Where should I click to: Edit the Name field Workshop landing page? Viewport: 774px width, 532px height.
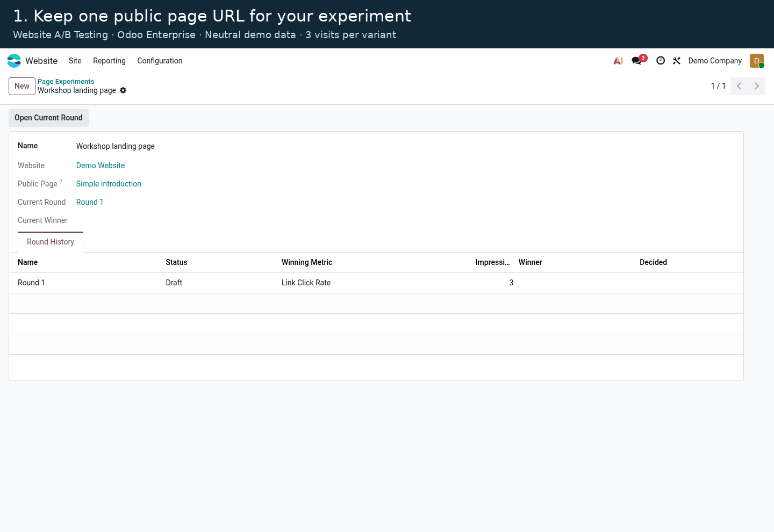pyautogui.click(x=116, y=146)
